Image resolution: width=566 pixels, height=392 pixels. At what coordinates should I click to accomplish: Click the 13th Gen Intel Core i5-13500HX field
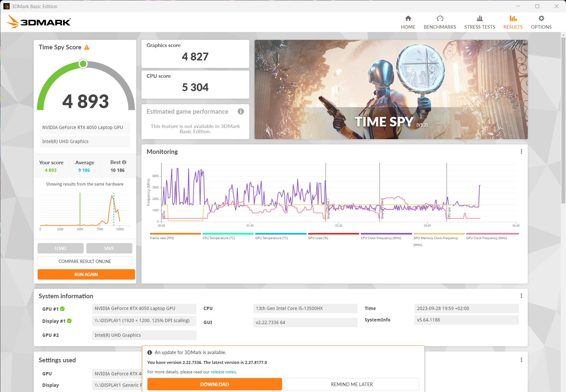[305, 308]
